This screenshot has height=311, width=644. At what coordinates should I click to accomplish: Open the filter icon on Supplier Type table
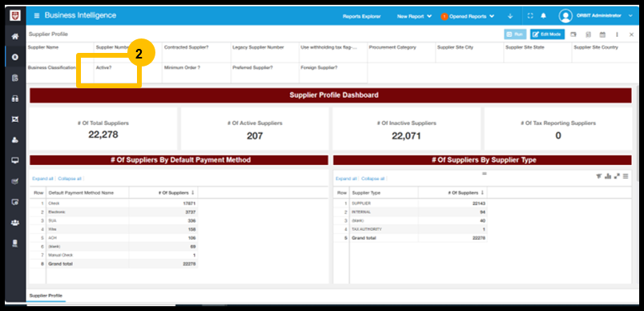click(599, 176)
